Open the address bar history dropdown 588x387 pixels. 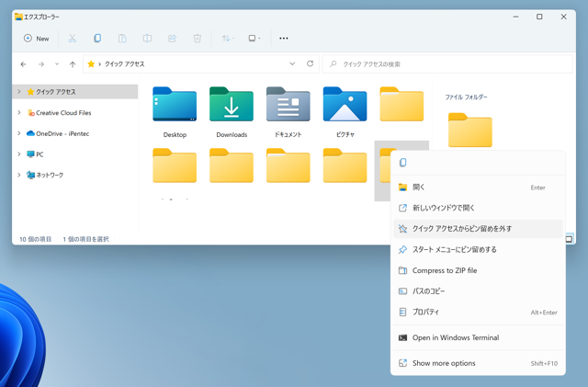(292, 64)
